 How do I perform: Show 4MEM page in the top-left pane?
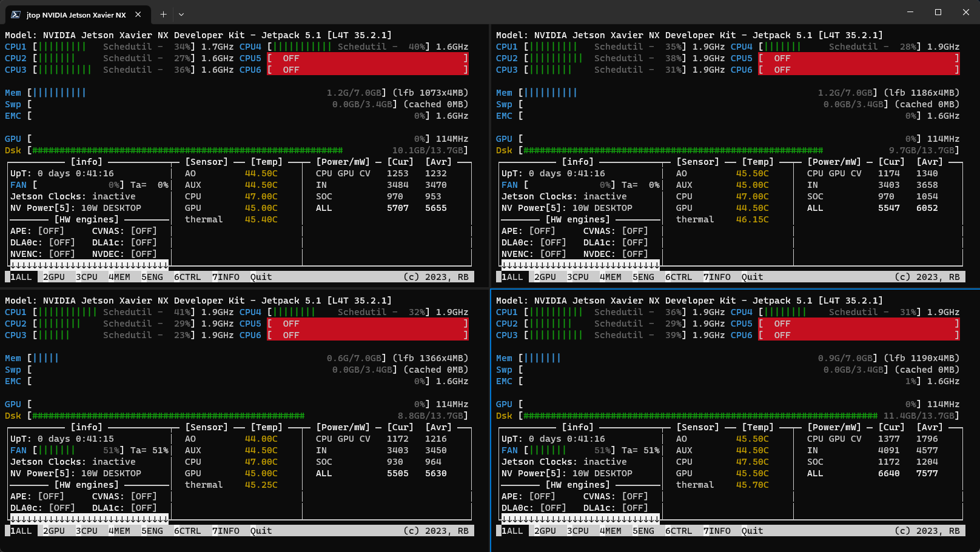[119, 277]
